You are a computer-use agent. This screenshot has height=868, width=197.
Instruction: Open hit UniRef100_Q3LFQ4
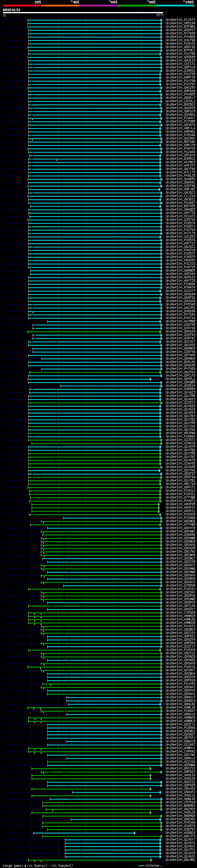click(x=180, y=40)
